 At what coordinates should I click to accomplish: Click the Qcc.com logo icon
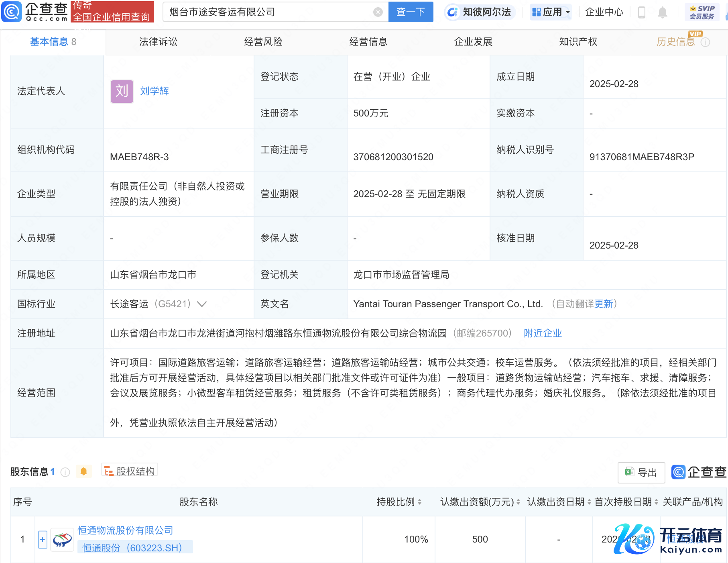(x=12, y=12)
